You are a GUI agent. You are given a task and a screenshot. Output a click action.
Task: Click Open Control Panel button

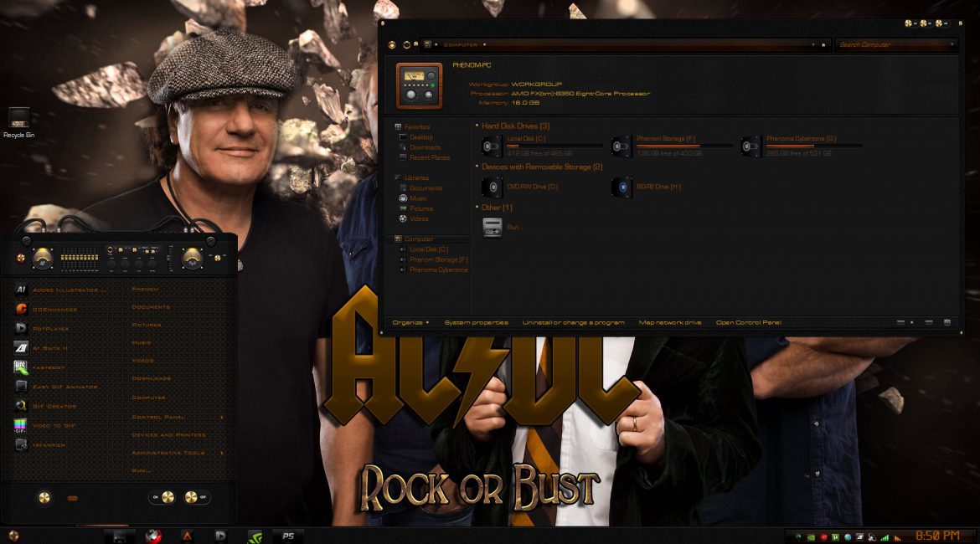coord(749,322)
